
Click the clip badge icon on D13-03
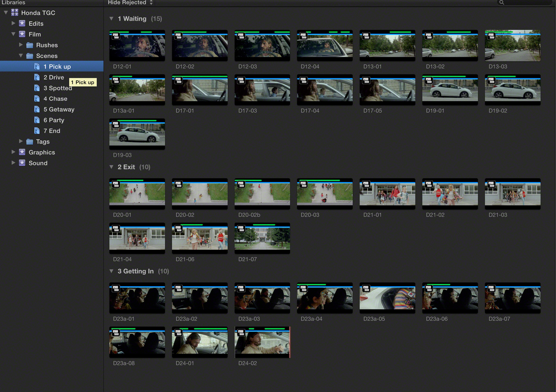[491, 36]
